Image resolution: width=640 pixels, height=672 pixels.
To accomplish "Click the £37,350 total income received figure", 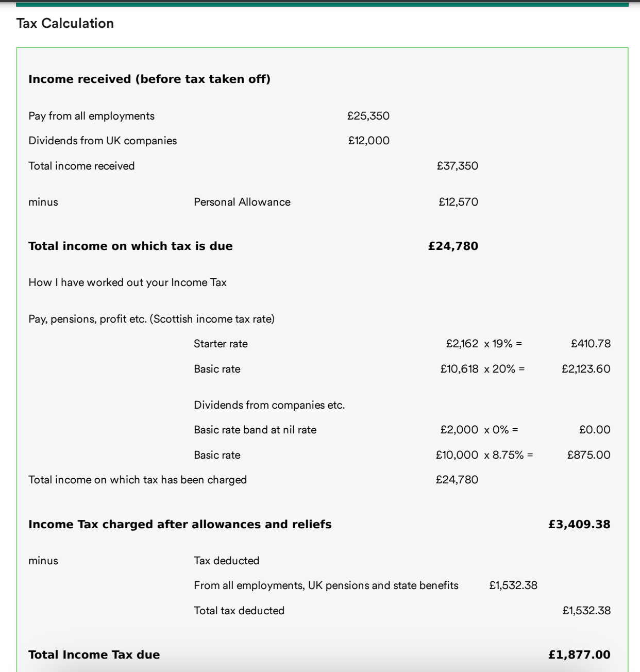I will tap(458, 166).
